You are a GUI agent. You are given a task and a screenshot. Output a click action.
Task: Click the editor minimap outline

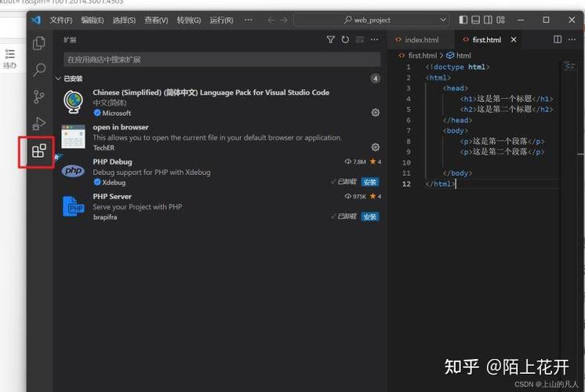569,66
